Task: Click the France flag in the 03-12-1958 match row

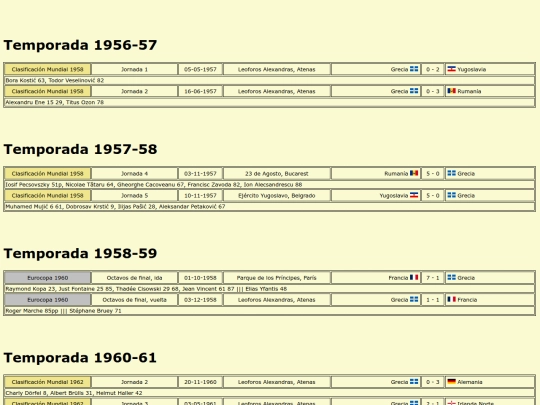Action: point(451,299)
